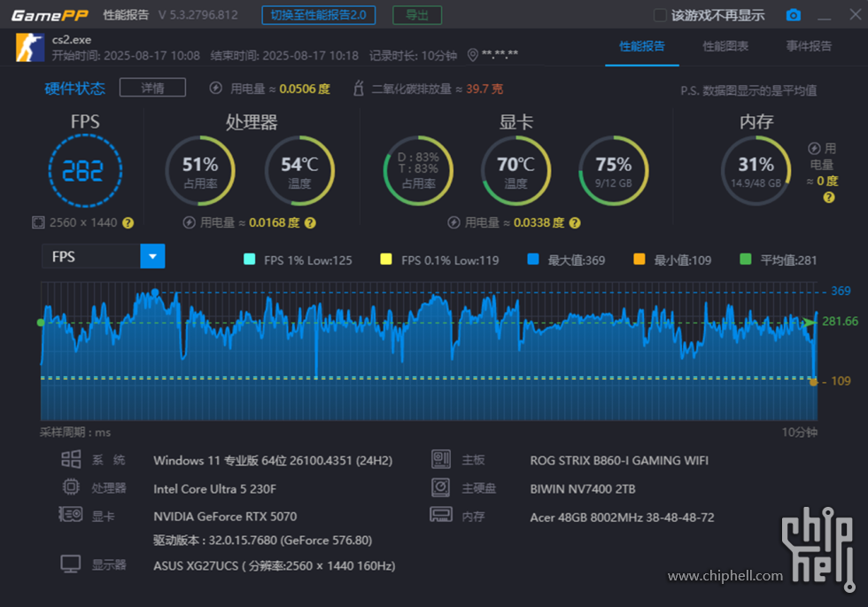Click the green 平均值 legend swatch
This screenshot has height=607, width=868.
745,259
